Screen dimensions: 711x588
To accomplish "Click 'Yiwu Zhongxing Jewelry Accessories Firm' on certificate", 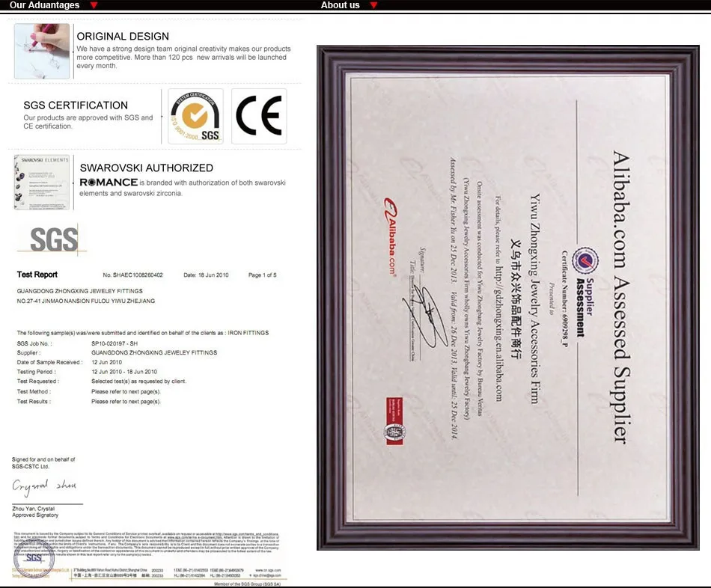I will (536, 298).
